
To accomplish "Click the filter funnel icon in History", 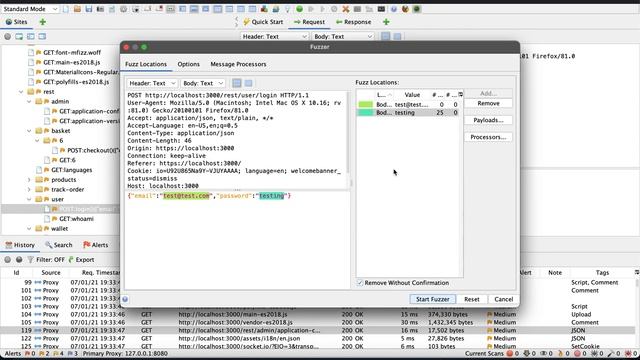I will click(x=30, y=260).
